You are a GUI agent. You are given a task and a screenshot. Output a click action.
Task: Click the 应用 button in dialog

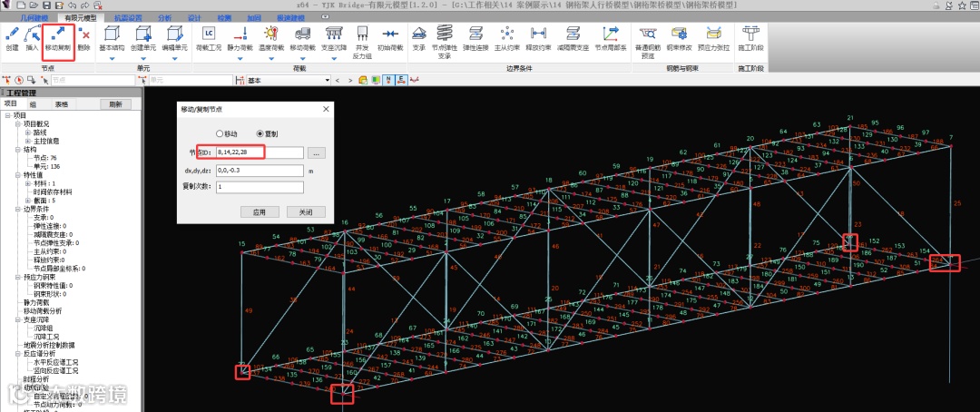click(260, 212)
